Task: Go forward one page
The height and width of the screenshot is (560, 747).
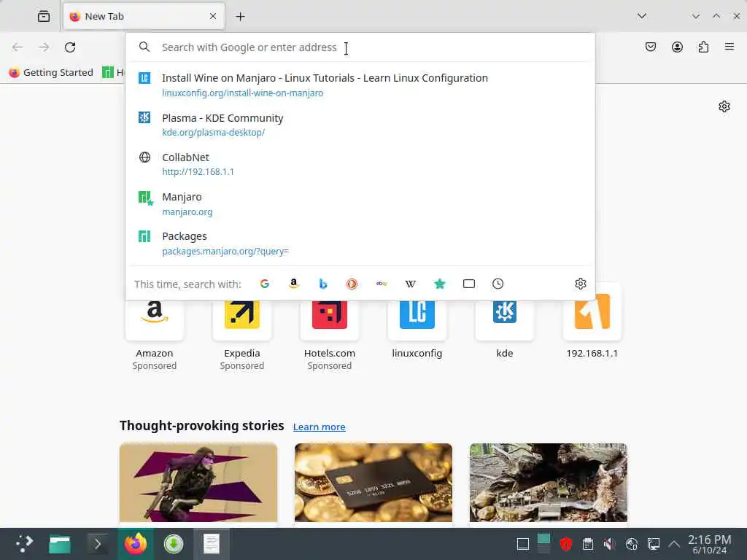Action: pos(44,47)
